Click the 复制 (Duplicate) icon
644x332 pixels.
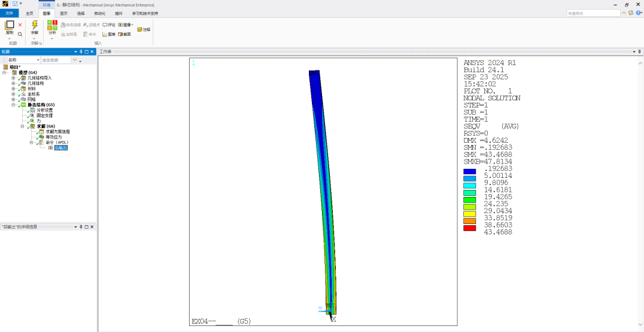pyautogui.click(x=10, y=26)
